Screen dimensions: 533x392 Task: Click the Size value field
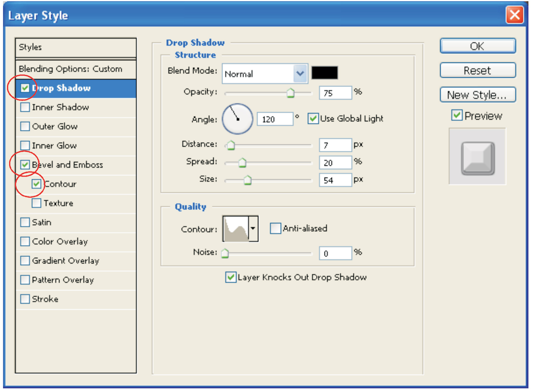point(335,180)
